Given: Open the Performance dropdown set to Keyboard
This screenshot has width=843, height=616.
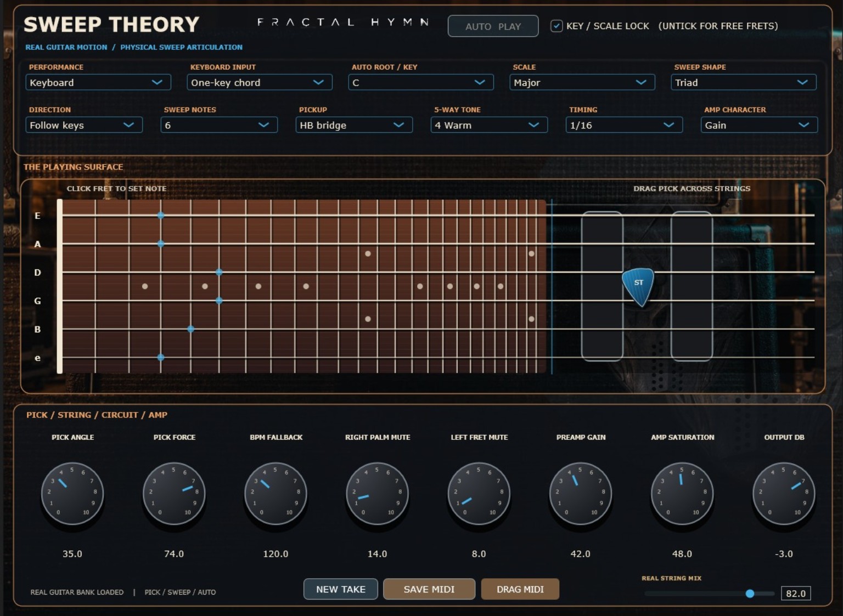Looking at the screenshot, I should point(98,82).
